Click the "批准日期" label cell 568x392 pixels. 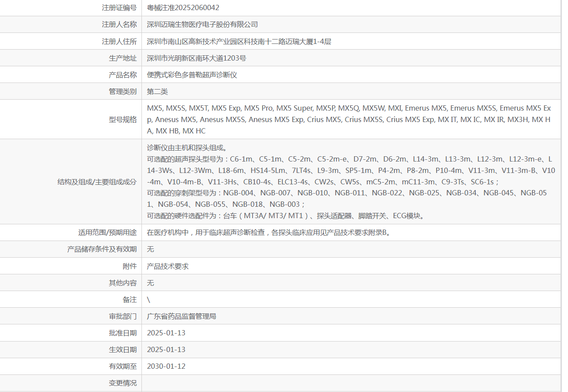(123, 333)
